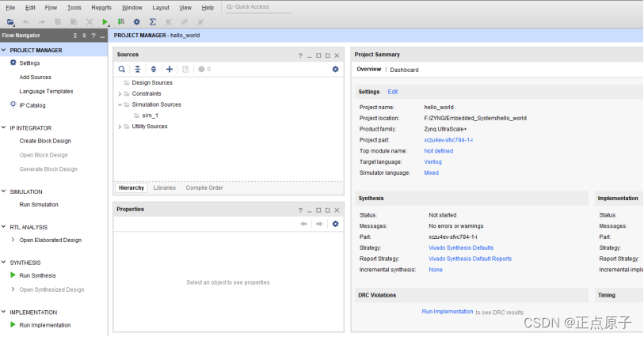Click Run Implementation link in DRC Violations
The height and width of the screenshot is (337, 644).
click(448, 312)
